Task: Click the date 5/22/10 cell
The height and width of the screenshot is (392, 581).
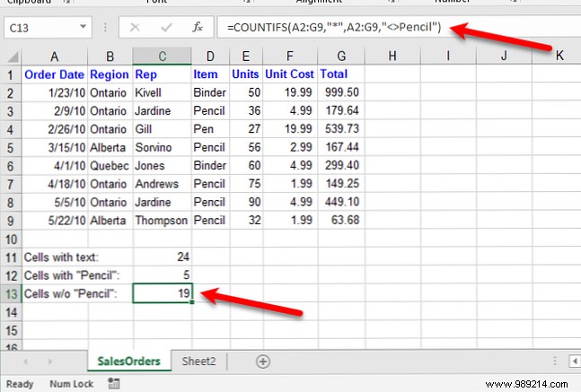Action: click(55, 221)
